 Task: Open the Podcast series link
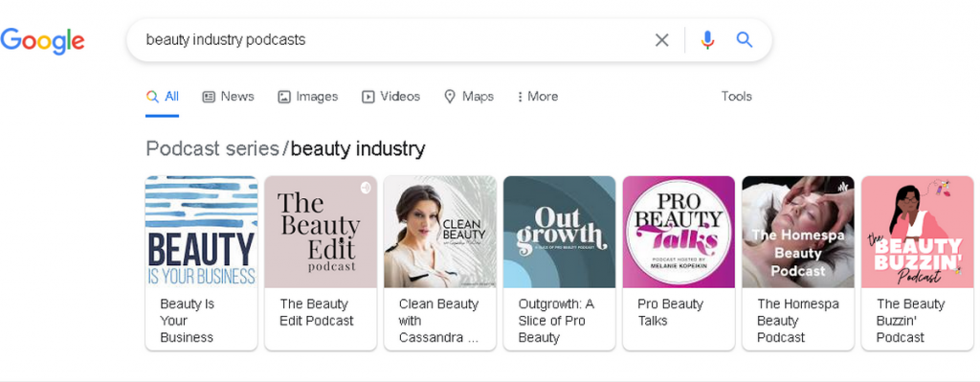pyautogui.click(x=212, y=148)
